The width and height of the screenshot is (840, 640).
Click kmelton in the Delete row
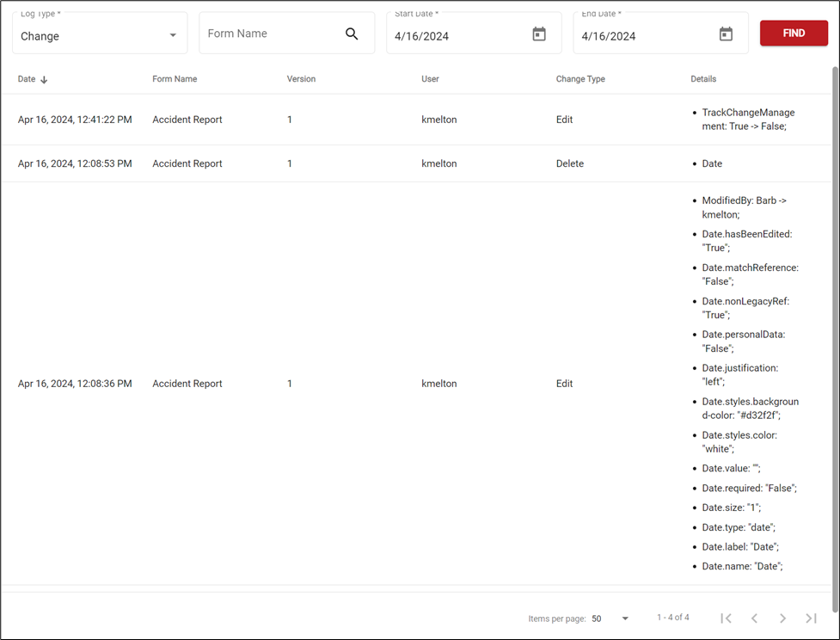(x=438, y=163)
